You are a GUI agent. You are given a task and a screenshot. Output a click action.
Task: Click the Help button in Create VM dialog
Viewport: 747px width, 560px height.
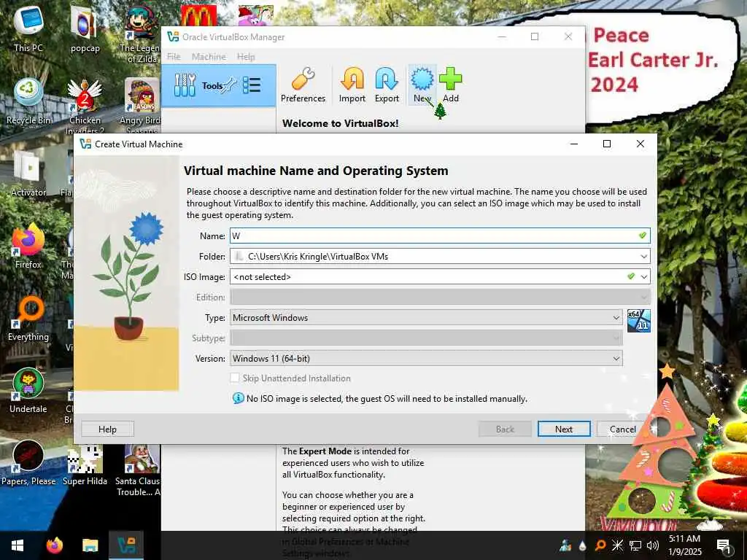point(108,429)
